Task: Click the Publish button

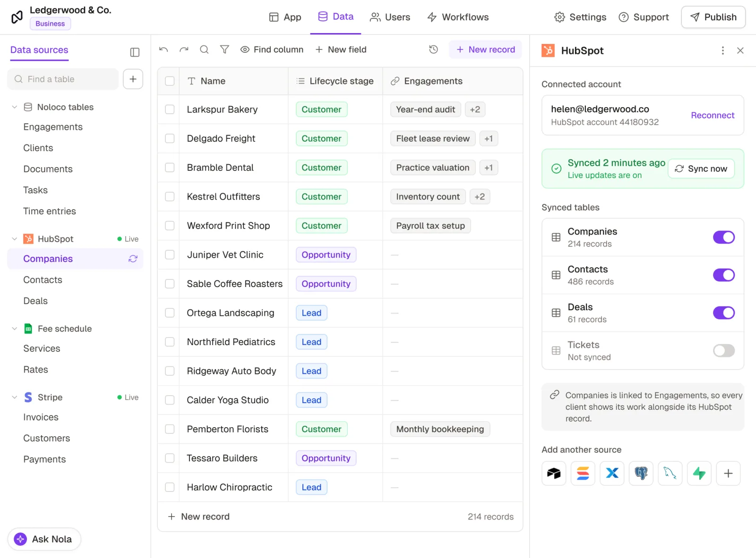Action: point(713,17)
